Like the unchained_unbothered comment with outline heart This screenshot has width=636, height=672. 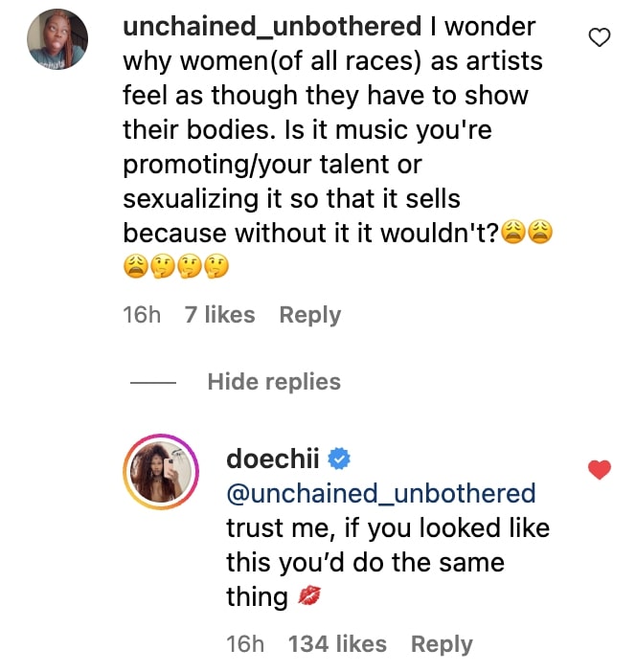coord(600,37)
